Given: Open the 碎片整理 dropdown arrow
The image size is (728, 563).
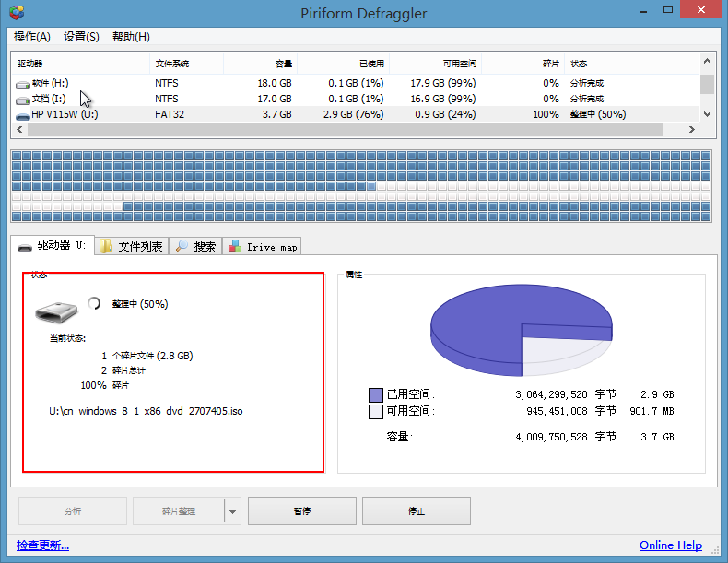Looking at the screenshot, I should pyautogui.click(x=232, y=511).
